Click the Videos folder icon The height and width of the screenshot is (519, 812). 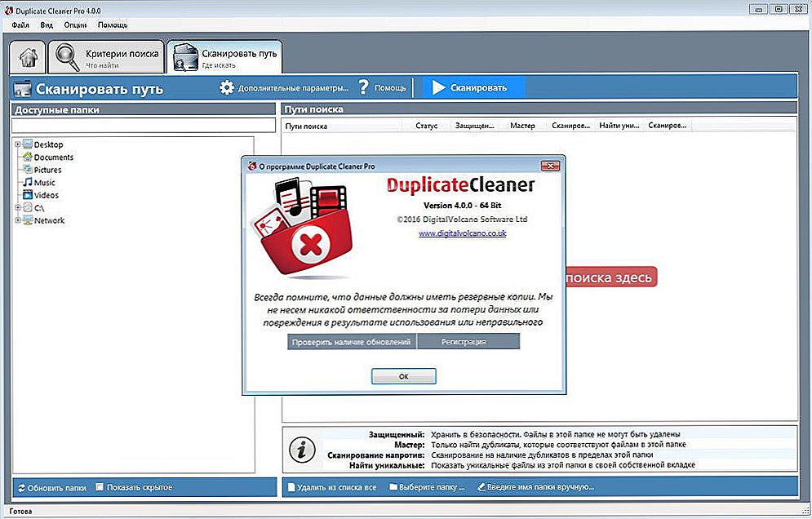[x=28, y=195]
